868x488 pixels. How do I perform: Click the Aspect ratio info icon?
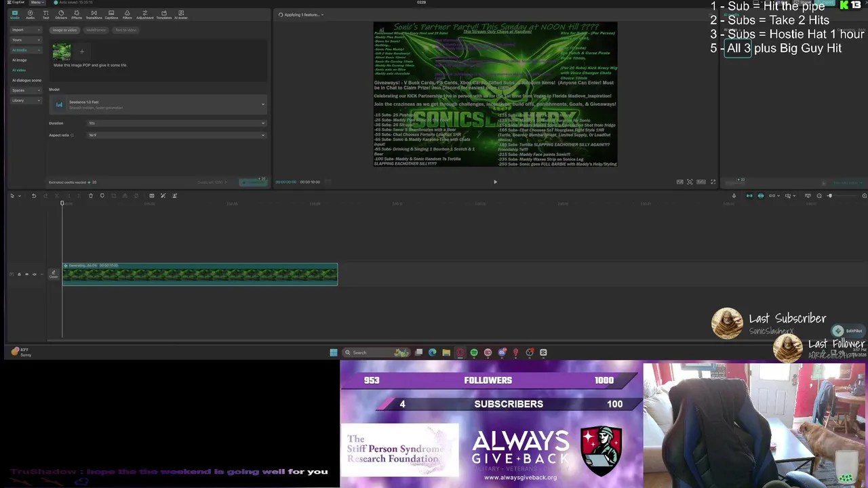point(71,135)
